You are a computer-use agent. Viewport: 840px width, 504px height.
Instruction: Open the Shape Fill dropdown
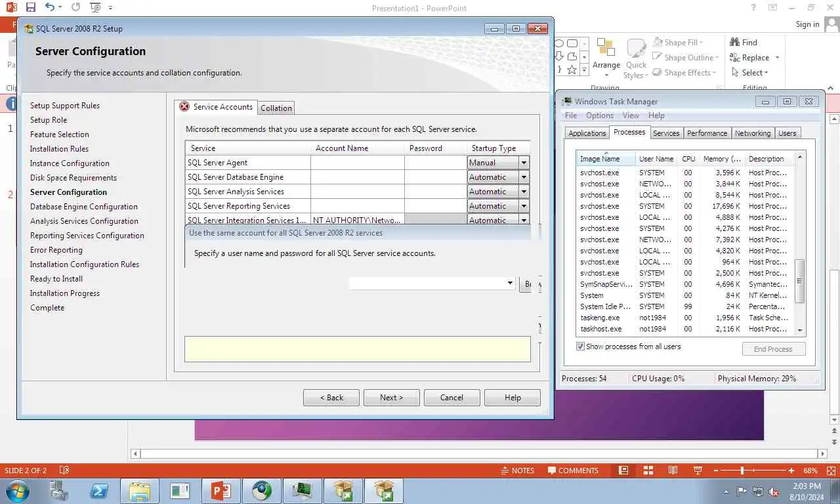(679, 43)
